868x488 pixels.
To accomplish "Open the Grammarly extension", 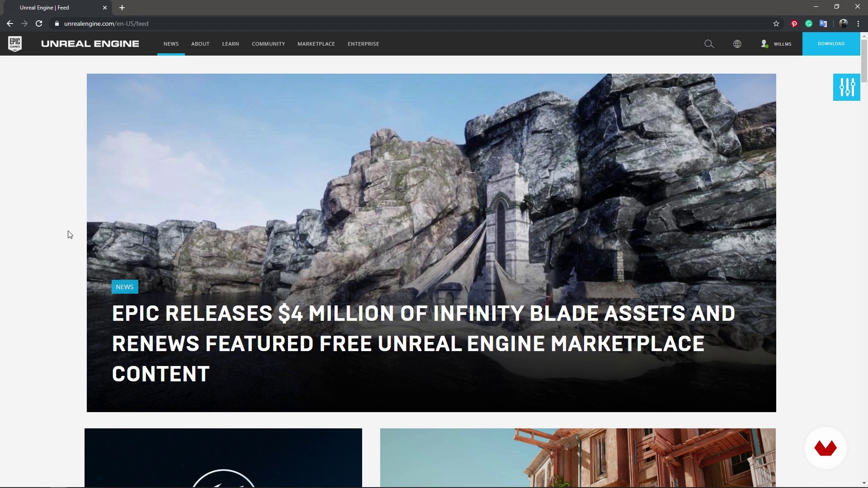I will [809, 23].
